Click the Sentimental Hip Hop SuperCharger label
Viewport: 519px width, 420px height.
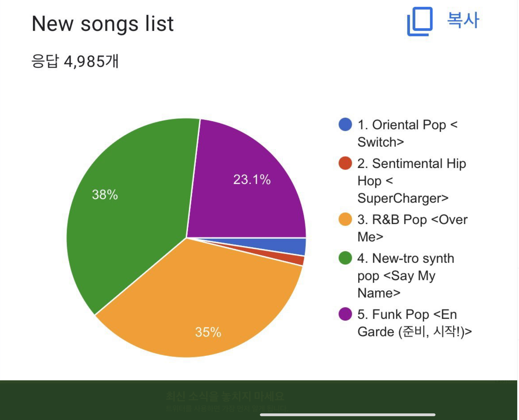pyautogui.click(x=412, y=181)
